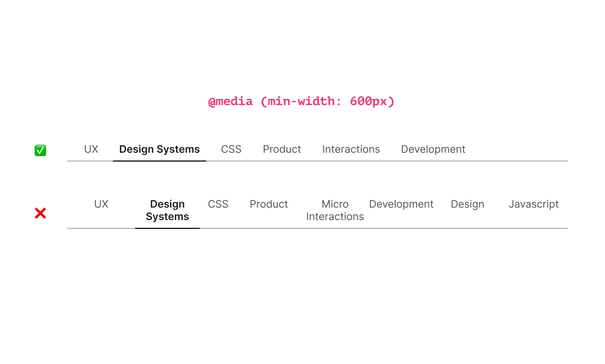The image size is (605, 364).
Task: Select UX in the bottom tab row
Action: [101, 204]
